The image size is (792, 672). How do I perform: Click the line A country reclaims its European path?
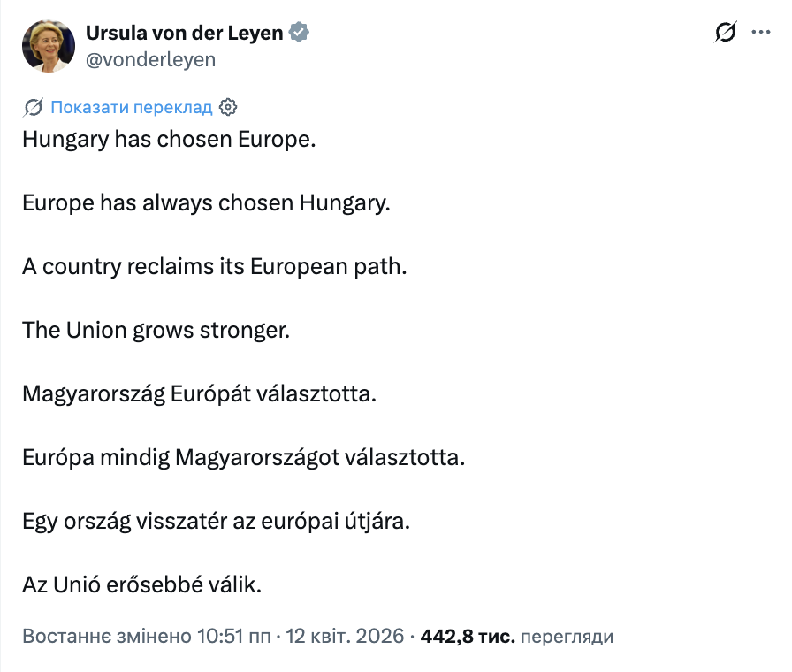pos(214,266)
